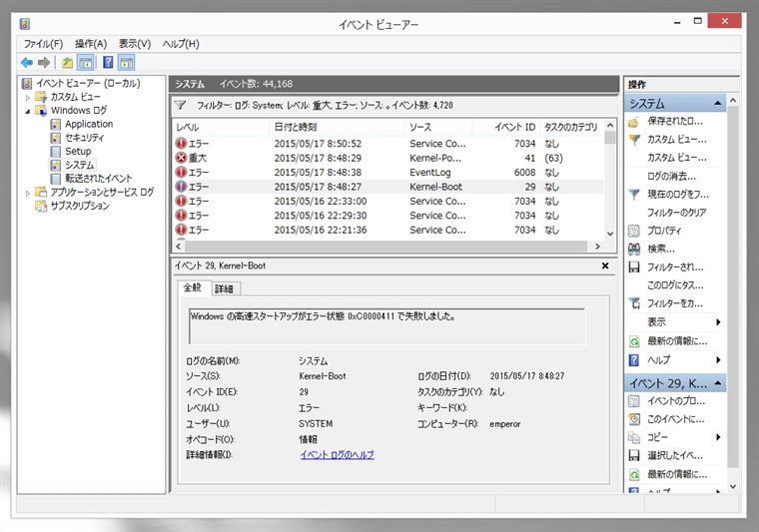This screenshot has height=532, width=759.
Task: Open the ファイル(F) menu
Action: (x=44, y=44)
